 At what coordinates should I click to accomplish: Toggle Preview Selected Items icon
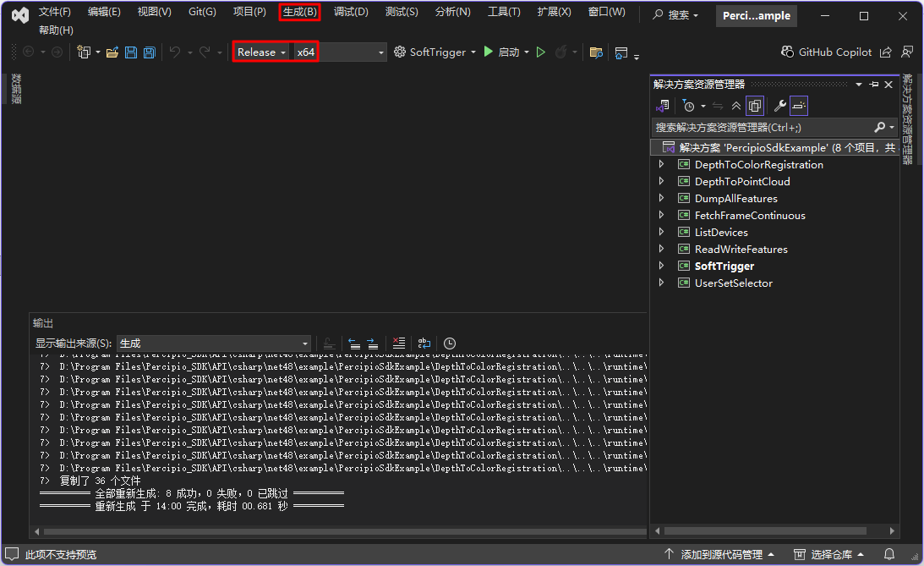(x=798, y=106)
